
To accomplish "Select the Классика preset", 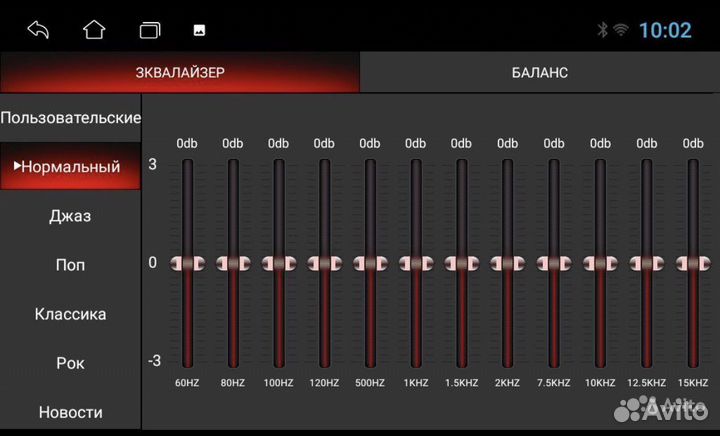I will (x=70, y=314).
